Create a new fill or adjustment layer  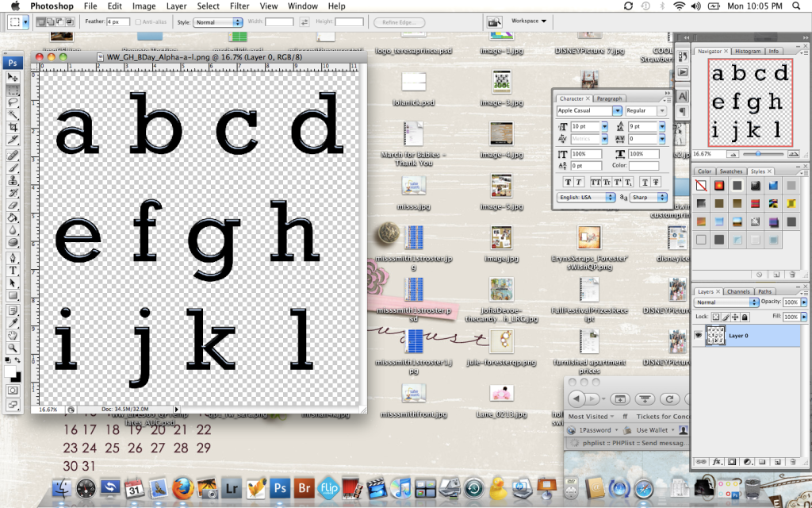(747, 461)
